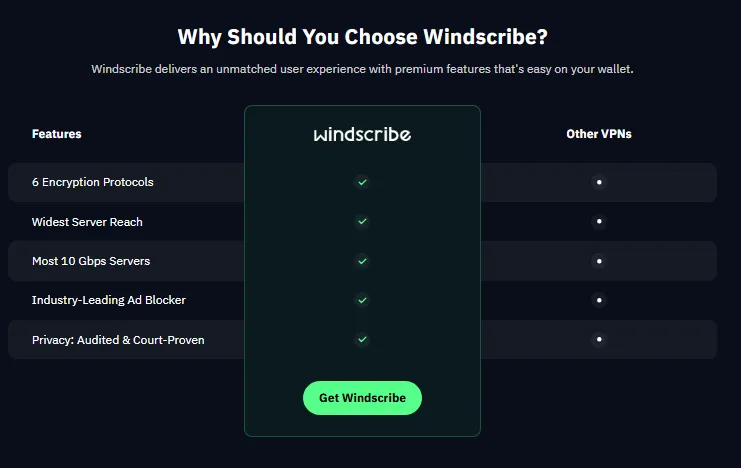Image resolution: width=741 pixels, height=468 pixels.
Task: Click checkmark icon for 6 Encryption Protocols
Action: click(x=362, y=182)
